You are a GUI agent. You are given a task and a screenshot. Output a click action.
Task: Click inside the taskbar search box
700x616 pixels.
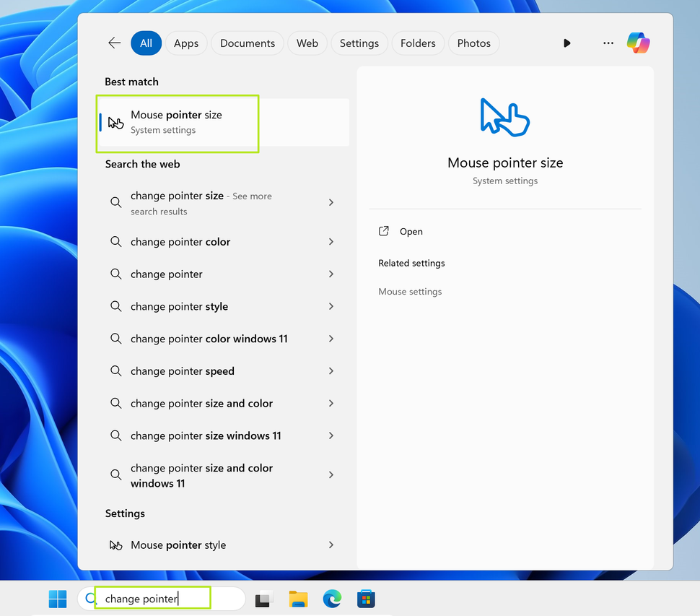(x=152, y=599)
